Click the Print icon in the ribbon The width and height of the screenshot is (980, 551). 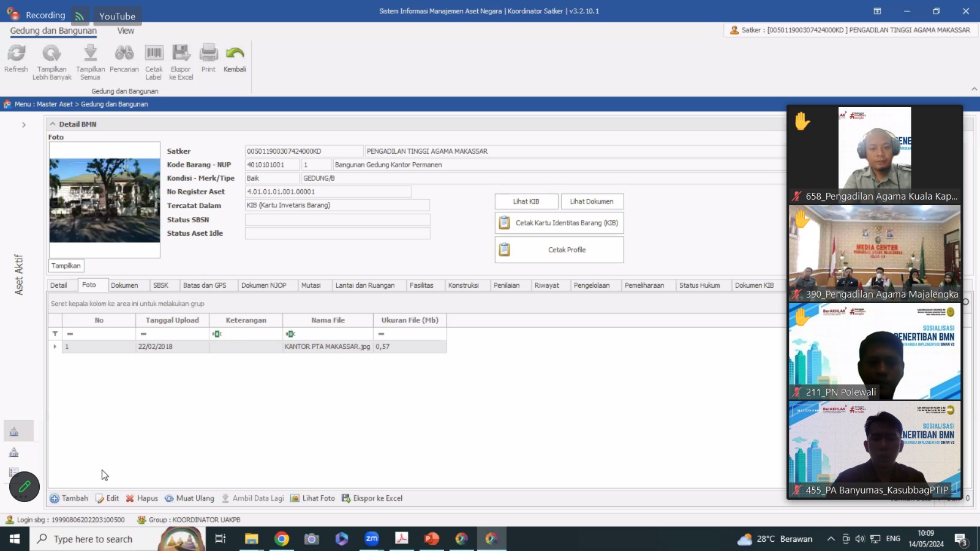pos(209,54)
